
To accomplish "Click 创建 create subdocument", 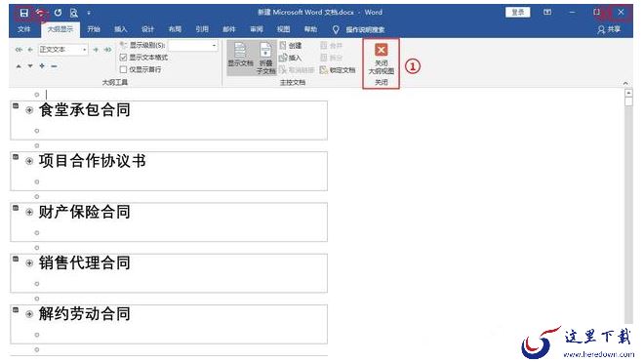I will [291, 46].
